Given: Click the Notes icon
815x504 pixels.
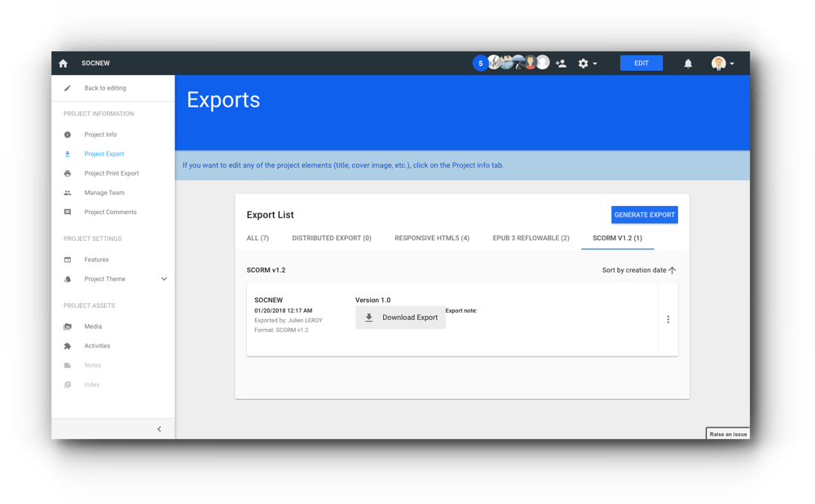Looking at the screenshot, I should tap(68, 366).
